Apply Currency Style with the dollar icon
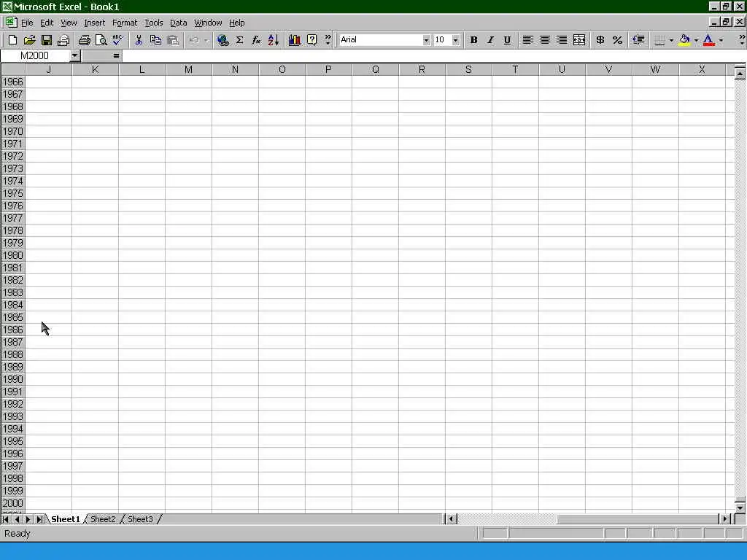747x560 pixels. point(600,40)
